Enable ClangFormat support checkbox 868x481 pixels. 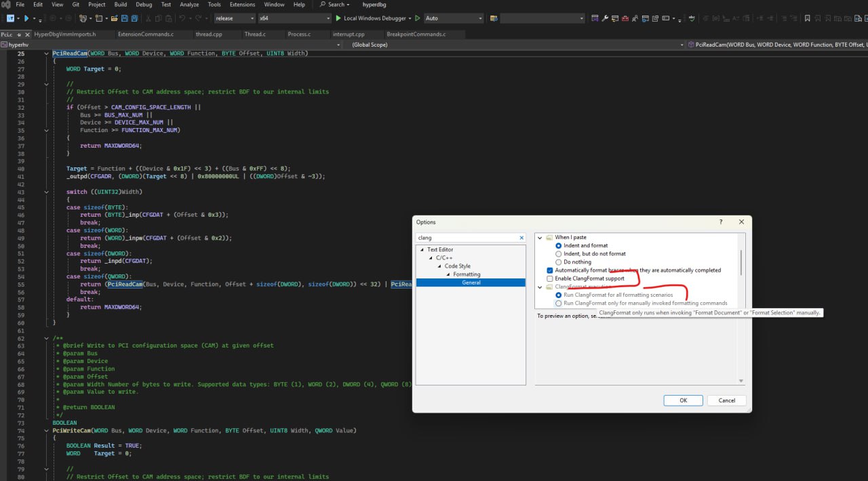[550, 278]
